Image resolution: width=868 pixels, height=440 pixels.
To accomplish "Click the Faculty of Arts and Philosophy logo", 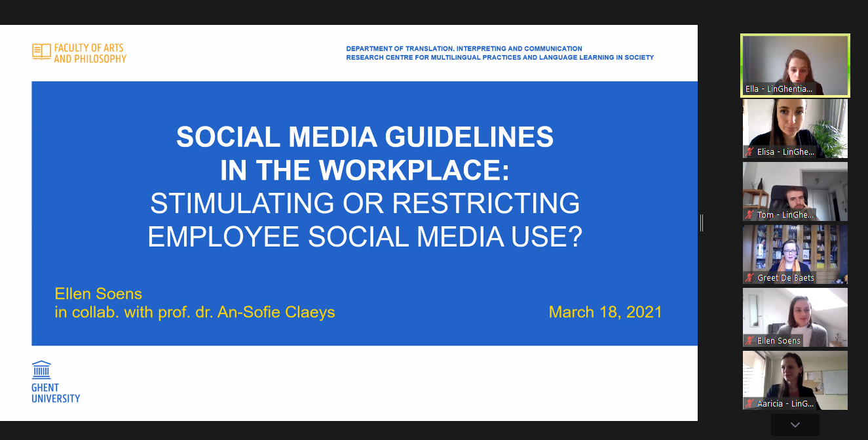I will pyautogui.click(x=79, y=53).
